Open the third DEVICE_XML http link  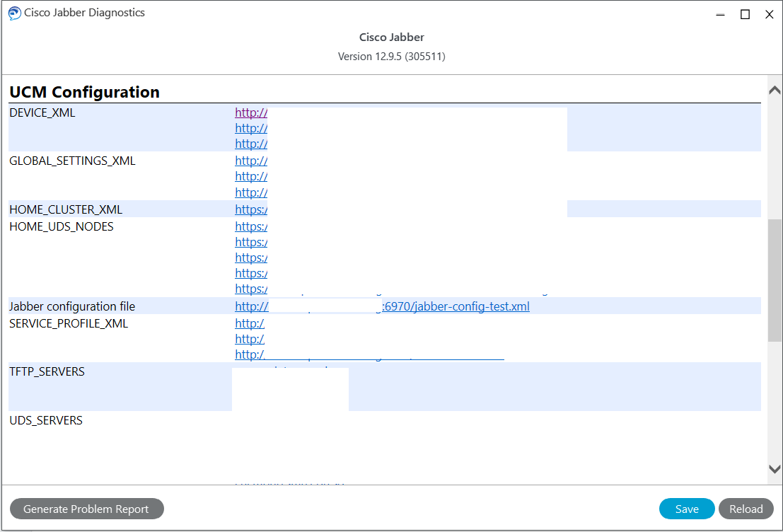tap(250, 143)
